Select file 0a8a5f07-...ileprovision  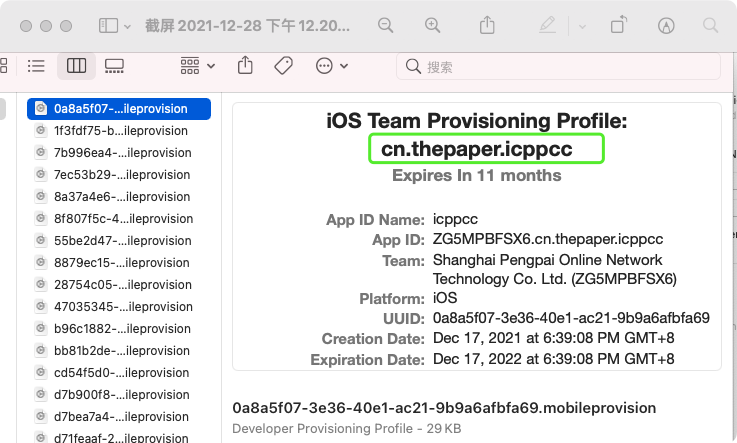click(119, 109)
